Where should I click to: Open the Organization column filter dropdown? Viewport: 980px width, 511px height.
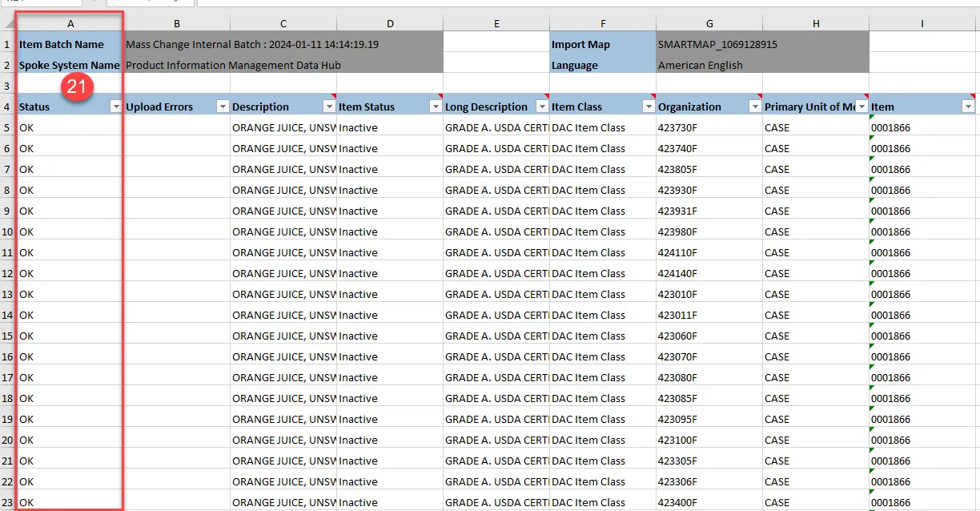tap(754, 107)
